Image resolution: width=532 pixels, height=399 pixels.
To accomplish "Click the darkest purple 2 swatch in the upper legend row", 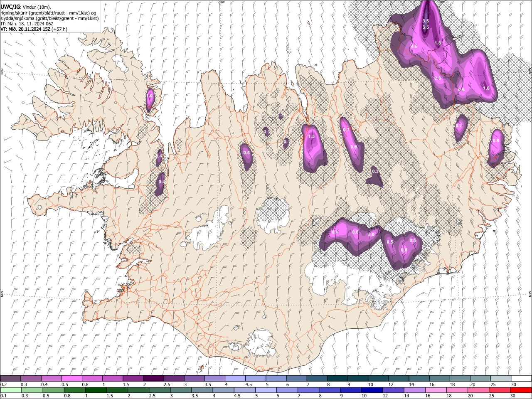I will point(153,379).
